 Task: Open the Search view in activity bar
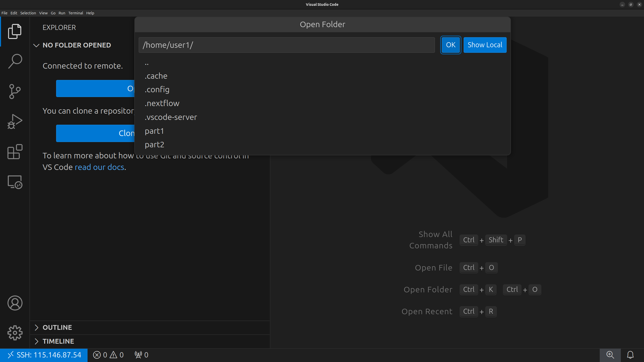point(15,61)
